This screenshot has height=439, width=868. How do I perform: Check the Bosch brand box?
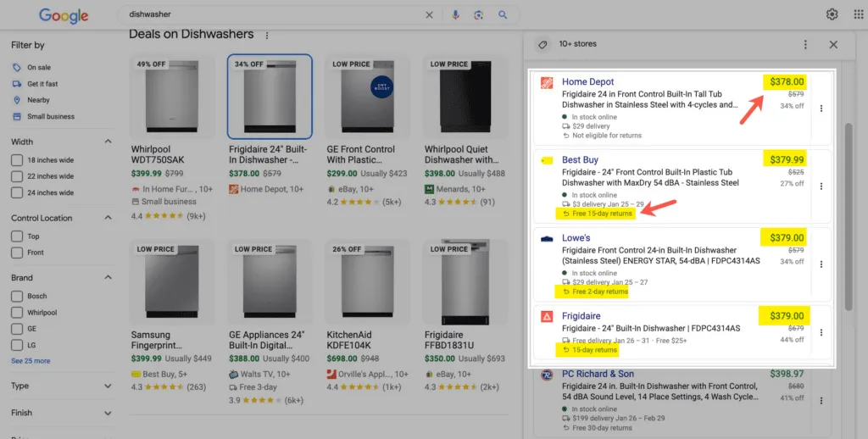[17, 296]
